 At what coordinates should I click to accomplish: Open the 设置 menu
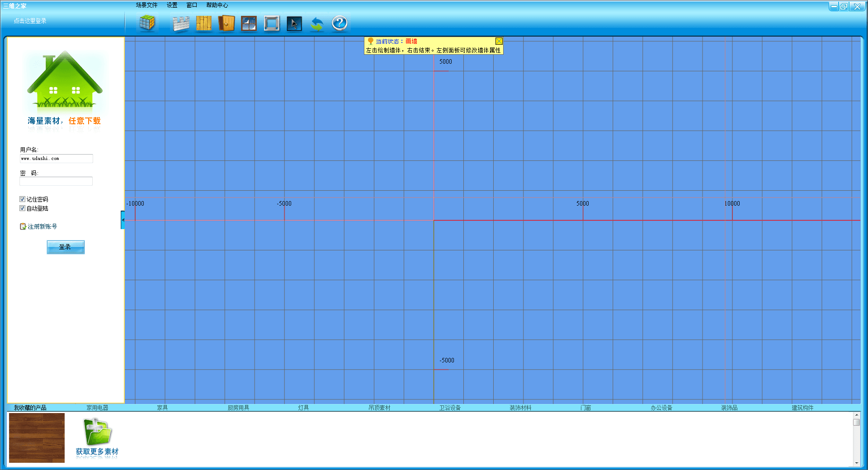172,5
